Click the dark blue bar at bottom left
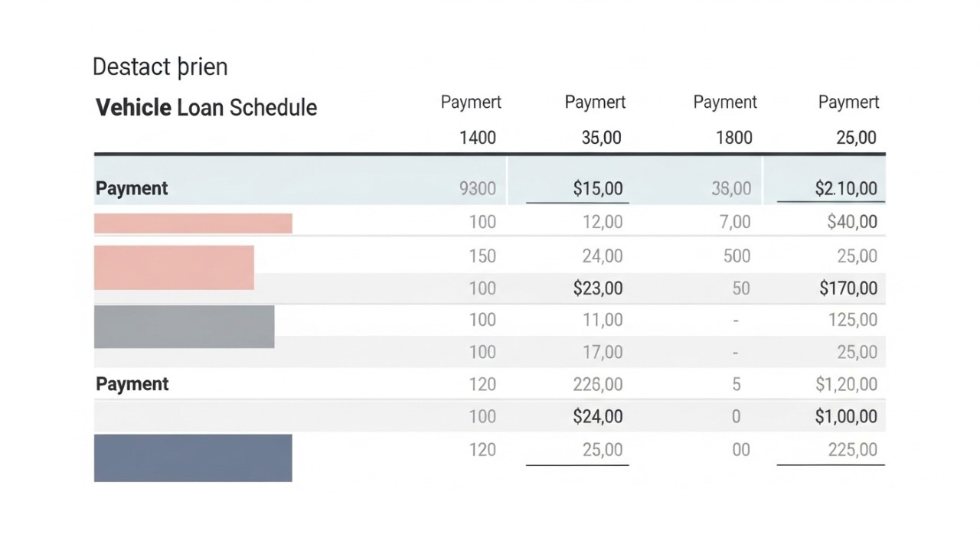This screenshot has width=980, height=534. [193, 457]
